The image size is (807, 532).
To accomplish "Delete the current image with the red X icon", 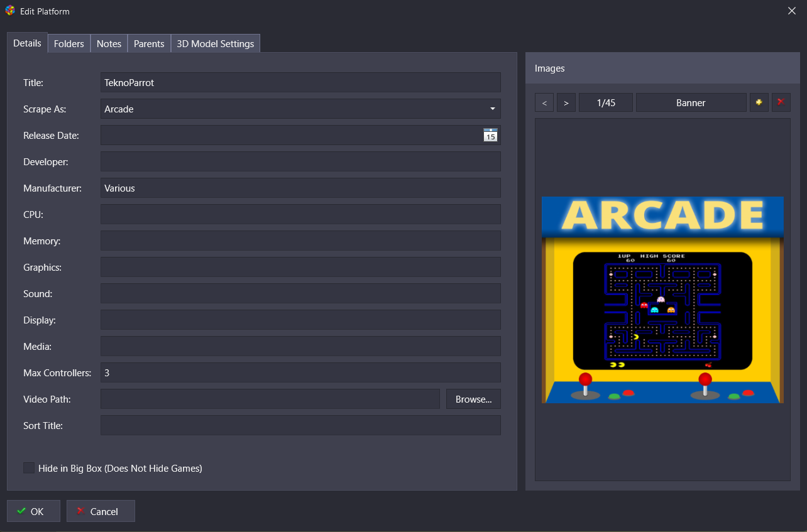I will click(x=781, y=102).
